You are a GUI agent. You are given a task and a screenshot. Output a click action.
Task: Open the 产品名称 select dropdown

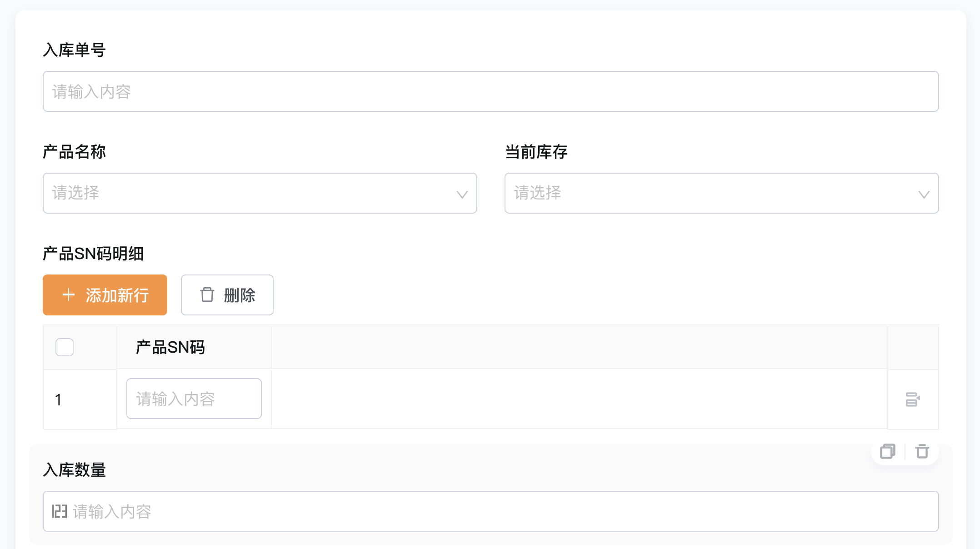pyautogui.click(x=260, y=193)
